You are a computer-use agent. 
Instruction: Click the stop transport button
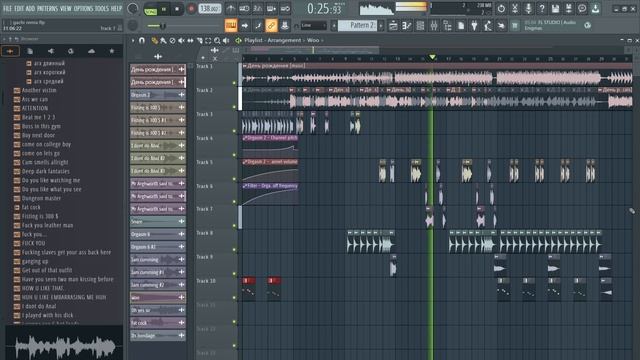click(x=177, y=9)
